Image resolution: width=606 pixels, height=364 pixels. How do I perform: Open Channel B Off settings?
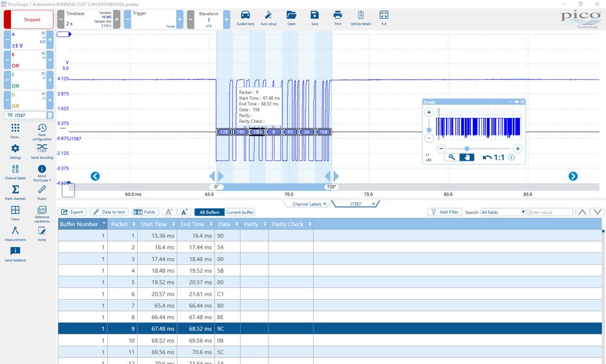click(28, 59)
